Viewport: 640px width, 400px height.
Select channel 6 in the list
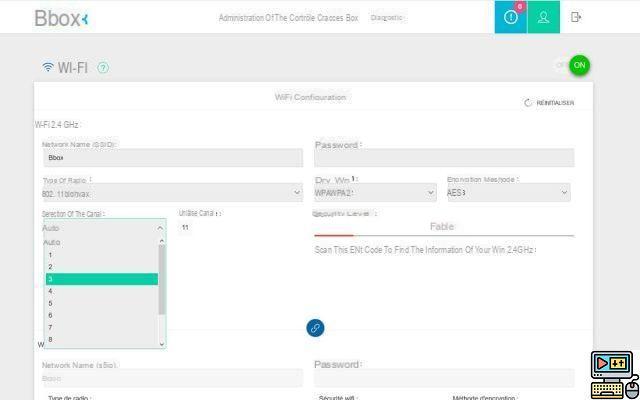(x=101, y=315)
